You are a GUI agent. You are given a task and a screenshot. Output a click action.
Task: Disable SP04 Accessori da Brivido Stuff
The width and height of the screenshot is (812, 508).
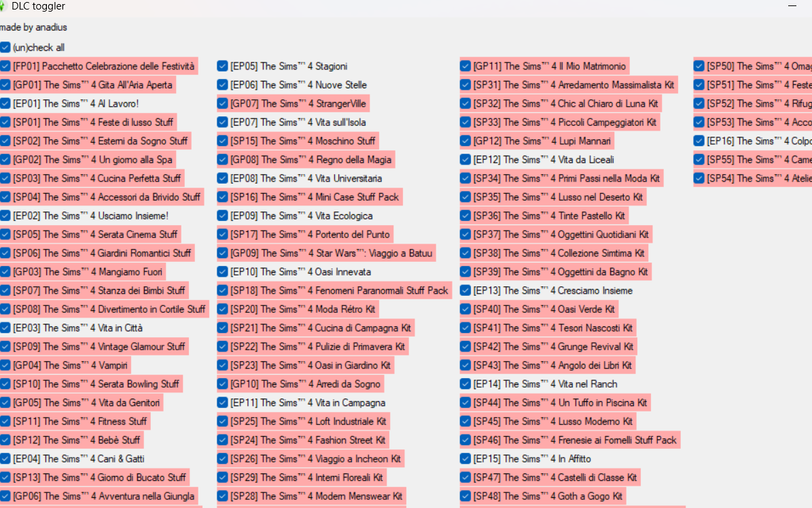[5, 197]
